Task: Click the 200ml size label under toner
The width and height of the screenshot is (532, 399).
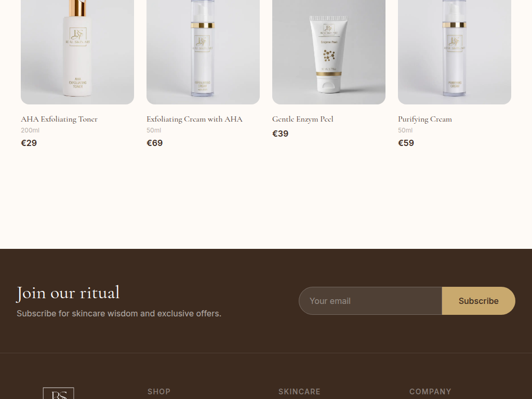Action: (x=30, y=130)
